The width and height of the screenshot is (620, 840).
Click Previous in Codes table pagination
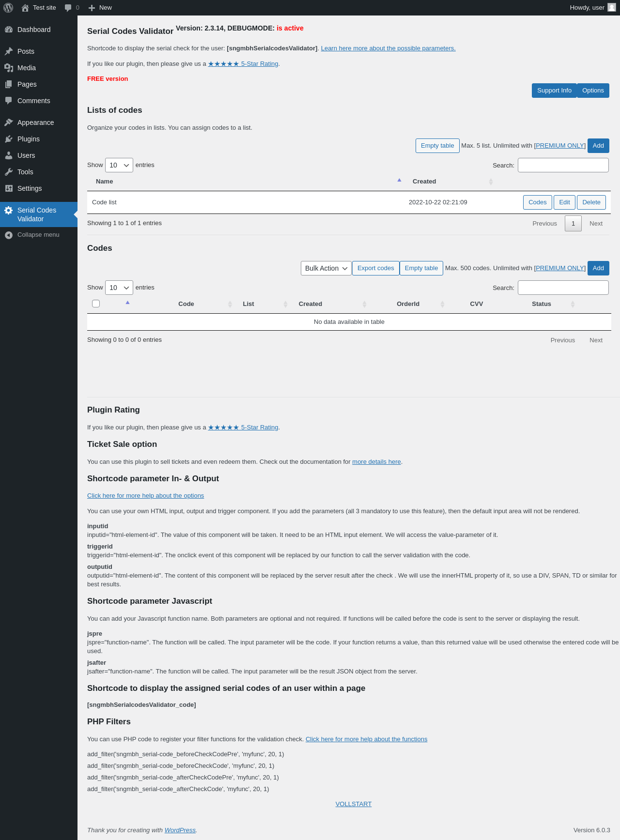click(x=563, y=340)
